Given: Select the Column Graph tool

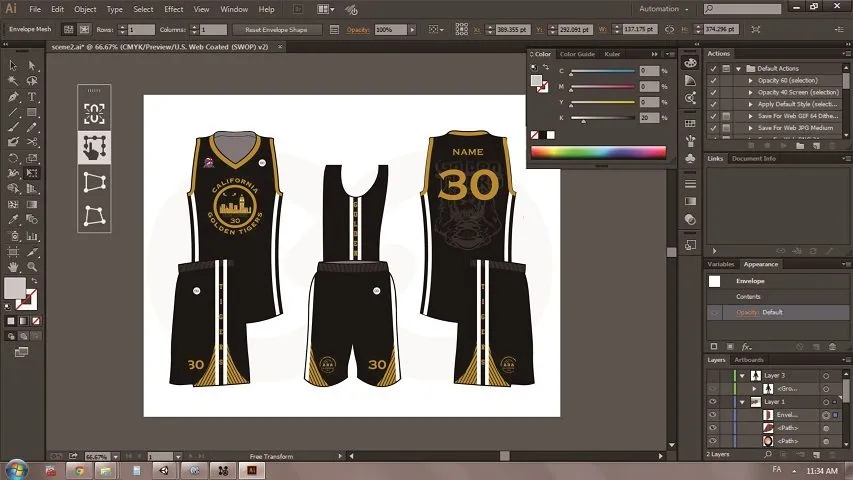Looking at the screenshot, I should 32,236.
